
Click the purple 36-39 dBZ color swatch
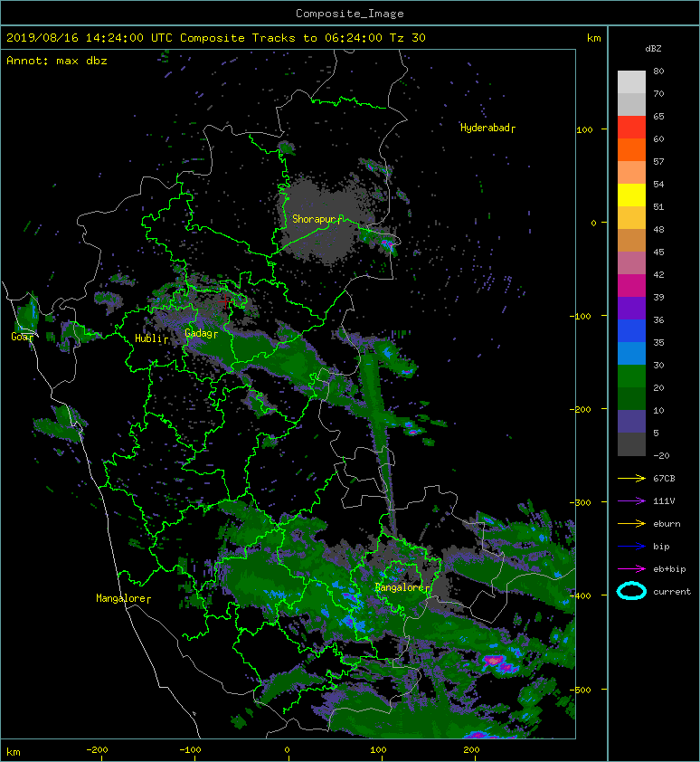coord(631,309)
